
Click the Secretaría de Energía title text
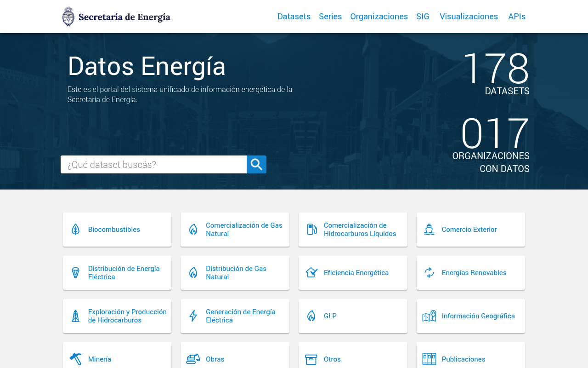tap(124, 17)
